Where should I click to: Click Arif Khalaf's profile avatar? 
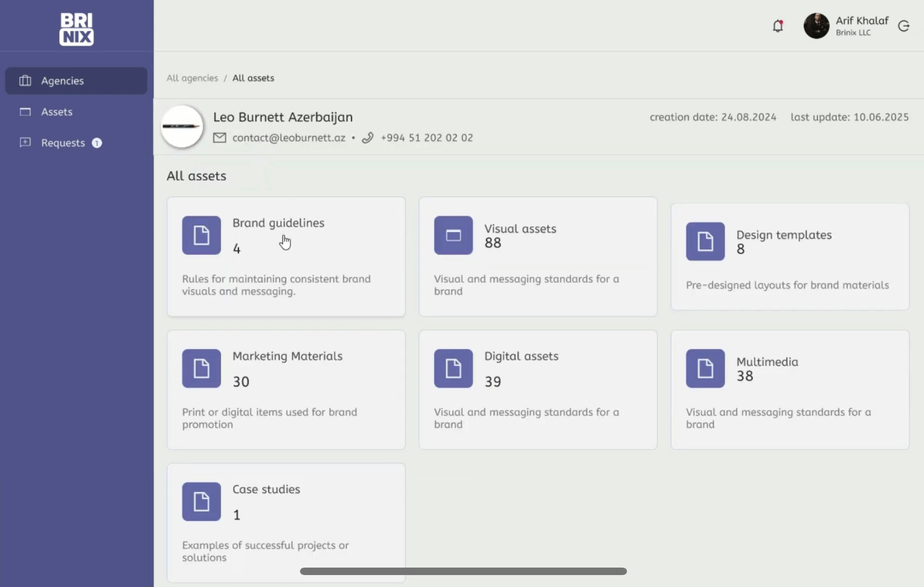pos(817,26)
